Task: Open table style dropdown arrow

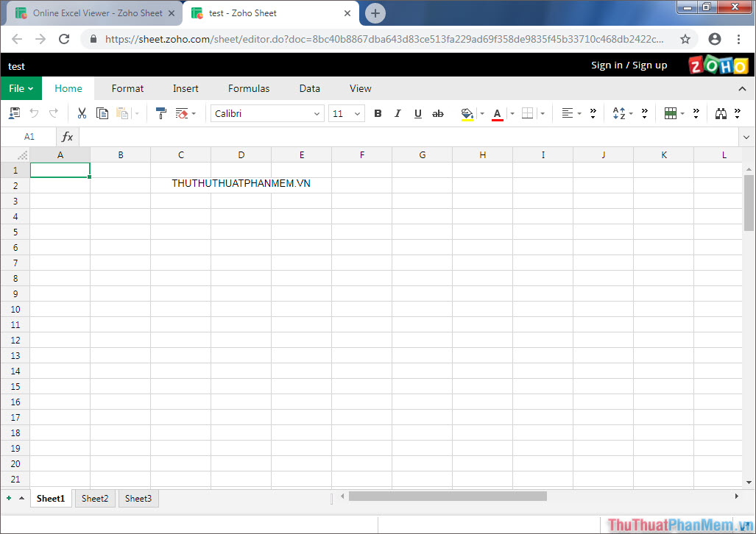Action: click(682, 114)
